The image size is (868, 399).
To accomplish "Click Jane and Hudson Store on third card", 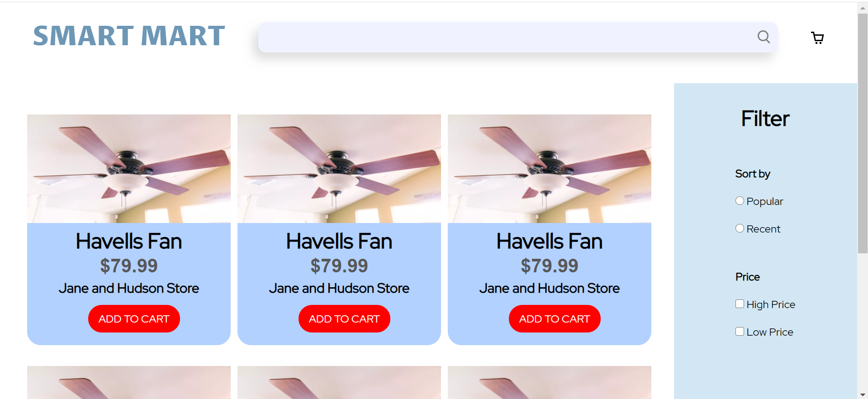I will [550, 288].
